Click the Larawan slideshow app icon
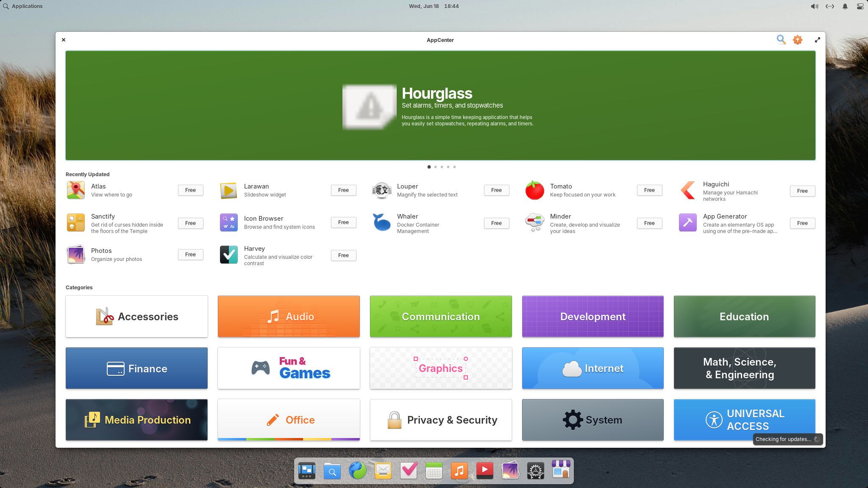Viewport: 868px width, 488px height. coord(229,190)
